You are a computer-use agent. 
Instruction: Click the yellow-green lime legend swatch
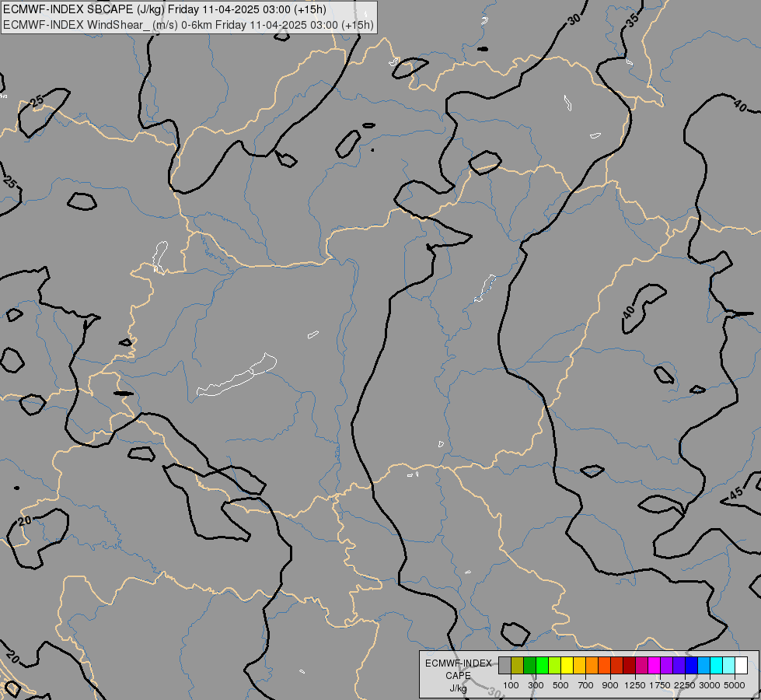point(555,665)
